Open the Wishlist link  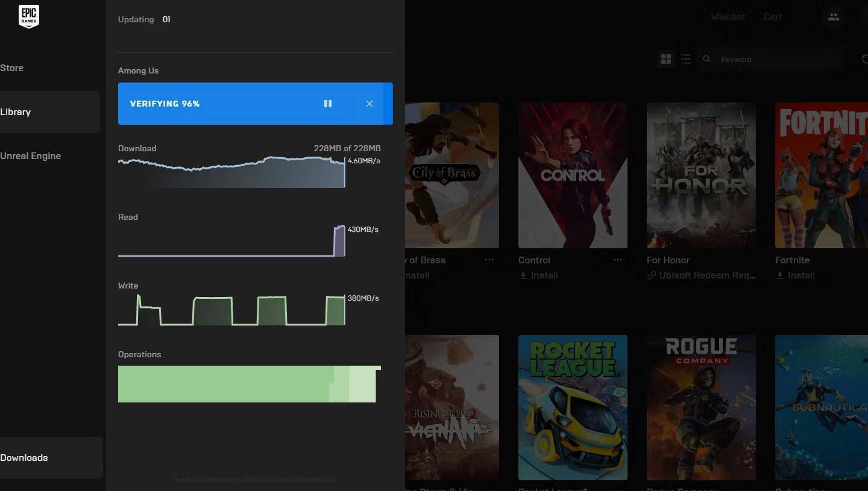[x=728, y=17]
